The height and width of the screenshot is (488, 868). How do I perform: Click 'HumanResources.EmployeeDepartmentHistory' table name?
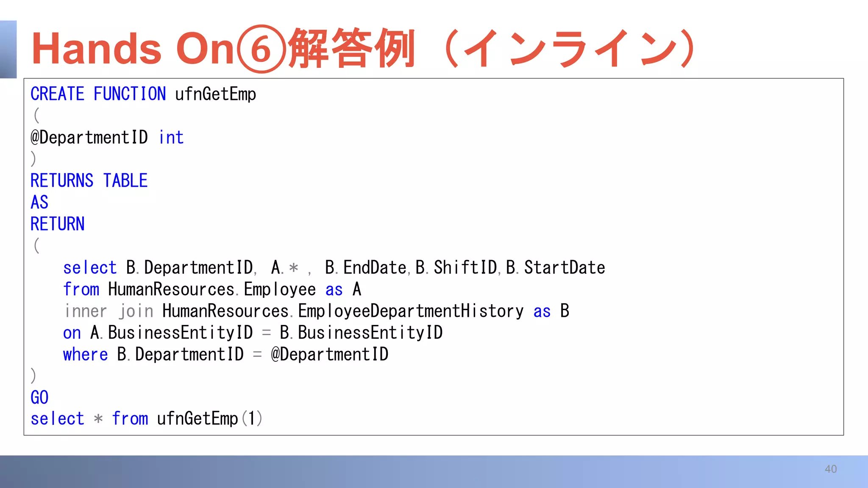[343, 311]
